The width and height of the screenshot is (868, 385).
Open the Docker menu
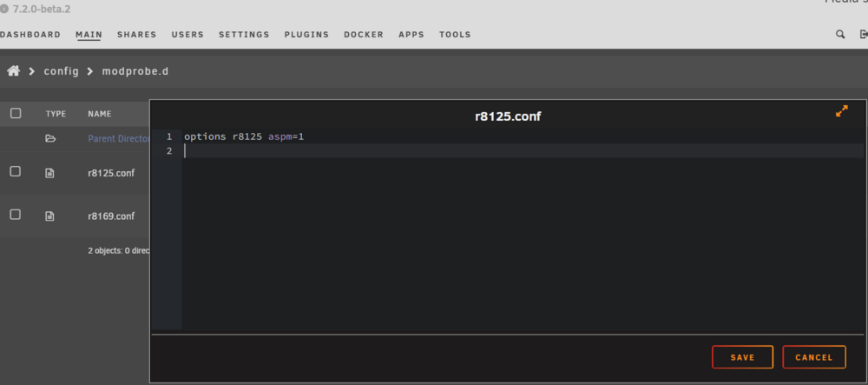point(364,35)
